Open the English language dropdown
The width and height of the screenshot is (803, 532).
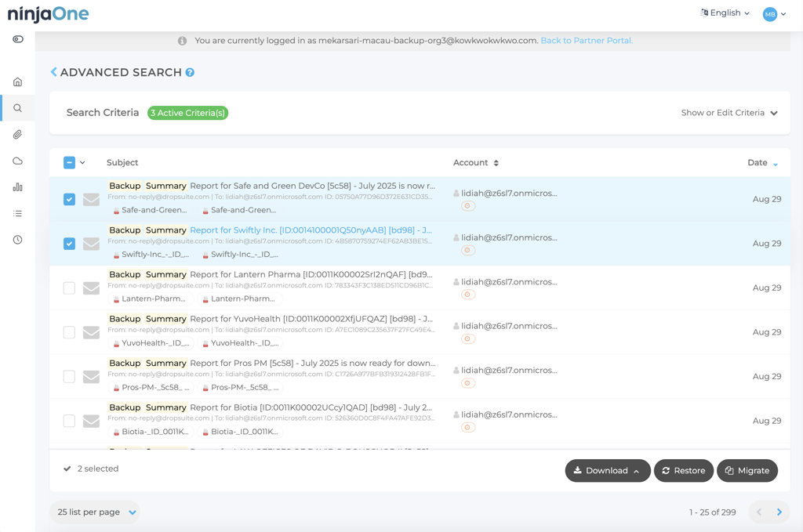pyautogui.click(x=725, y=13)
